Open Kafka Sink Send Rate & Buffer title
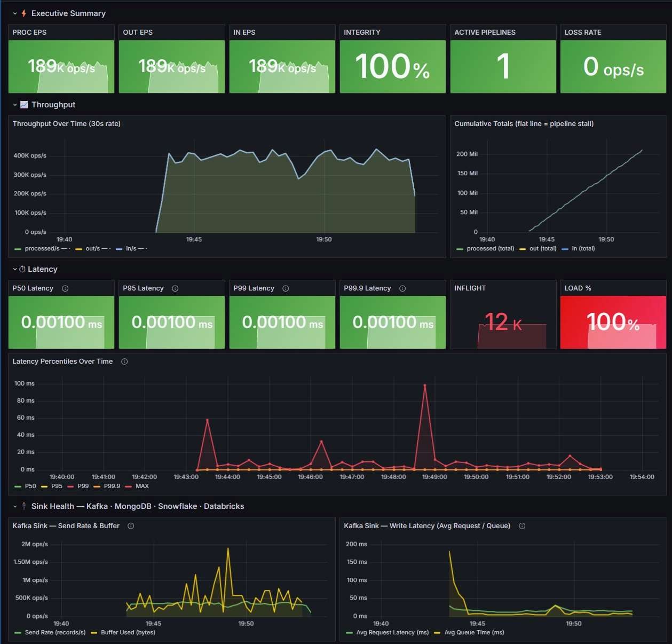The height and width of the screenshot is (644, 672). (x=66, y=526)
